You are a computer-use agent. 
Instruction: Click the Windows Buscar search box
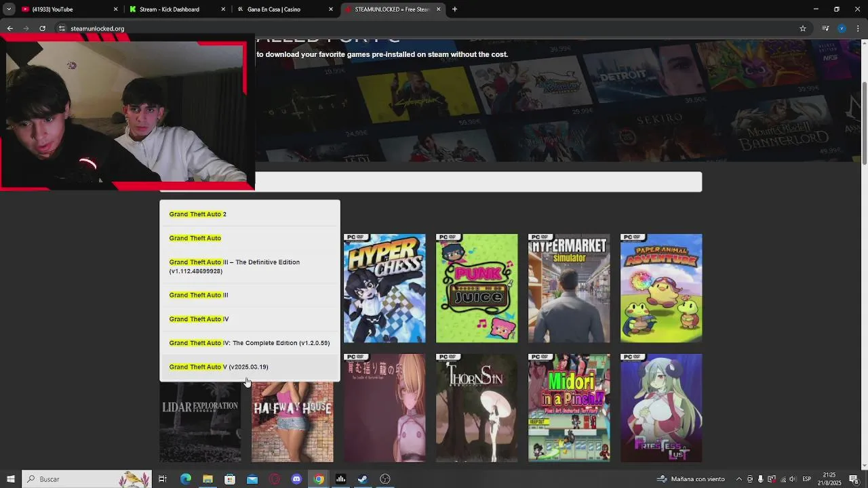point(86,479)
